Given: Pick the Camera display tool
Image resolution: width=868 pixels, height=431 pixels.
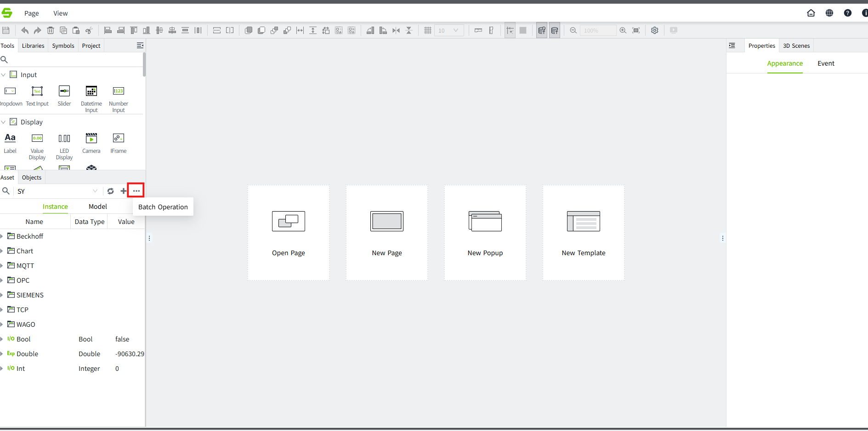Looking at the screenshot, I should click(x=91, y=139).
